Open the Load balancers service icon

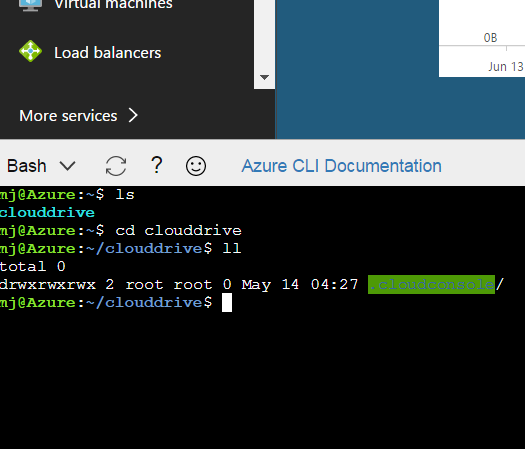[x=30, y=51]
